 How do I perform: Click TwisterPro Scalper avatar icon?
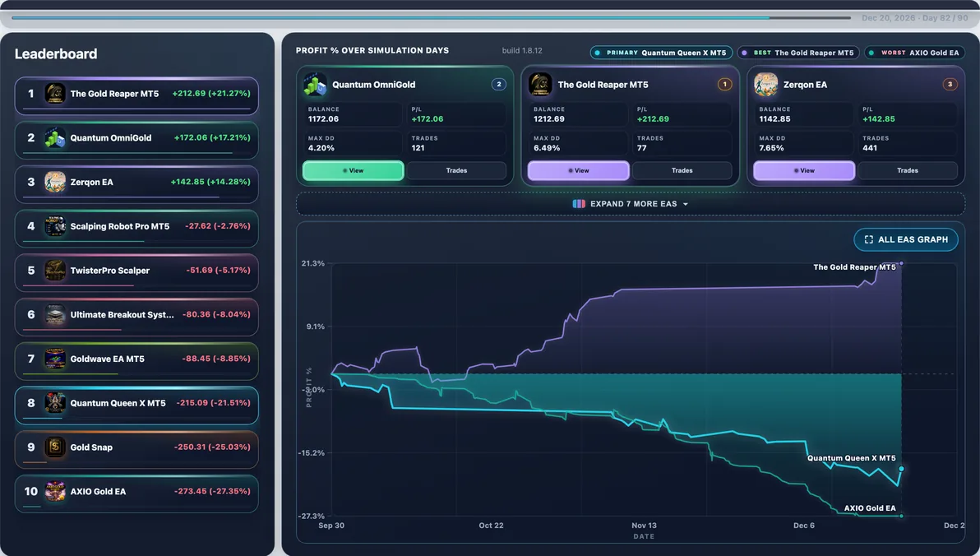(x=55, y=270)
